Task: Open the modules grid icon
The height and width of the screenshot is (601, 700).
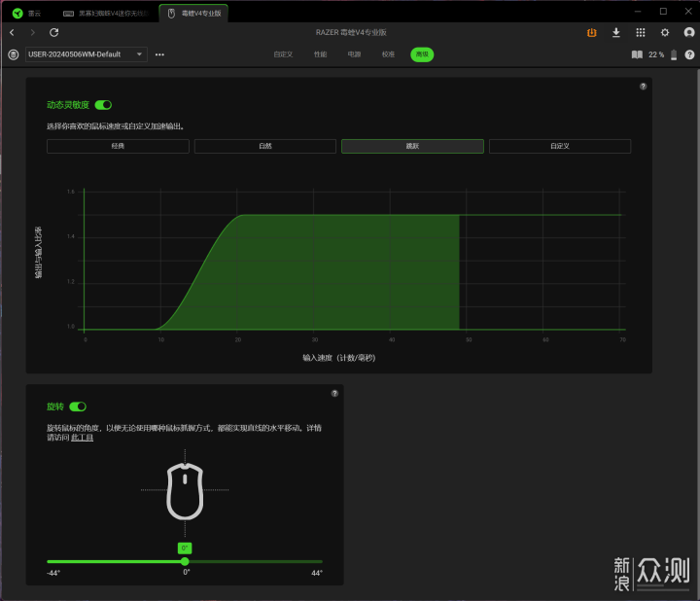Action: 641,33
